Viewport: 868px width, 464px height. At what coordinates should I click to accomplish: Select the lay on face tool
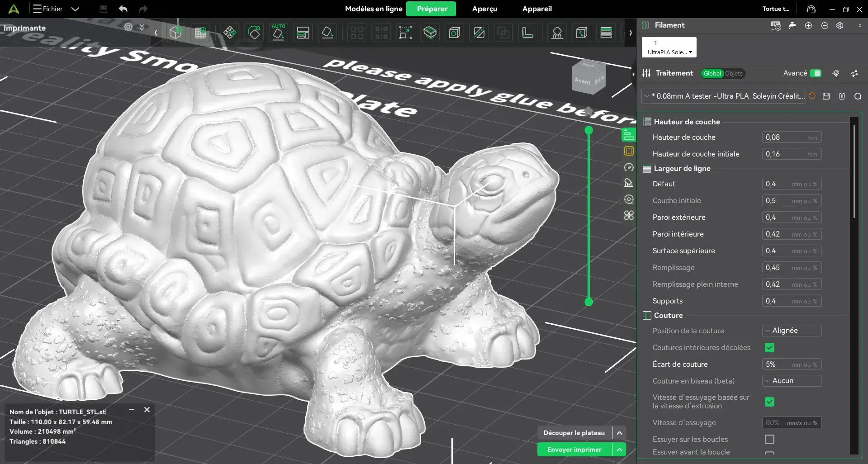click(327, 33)
